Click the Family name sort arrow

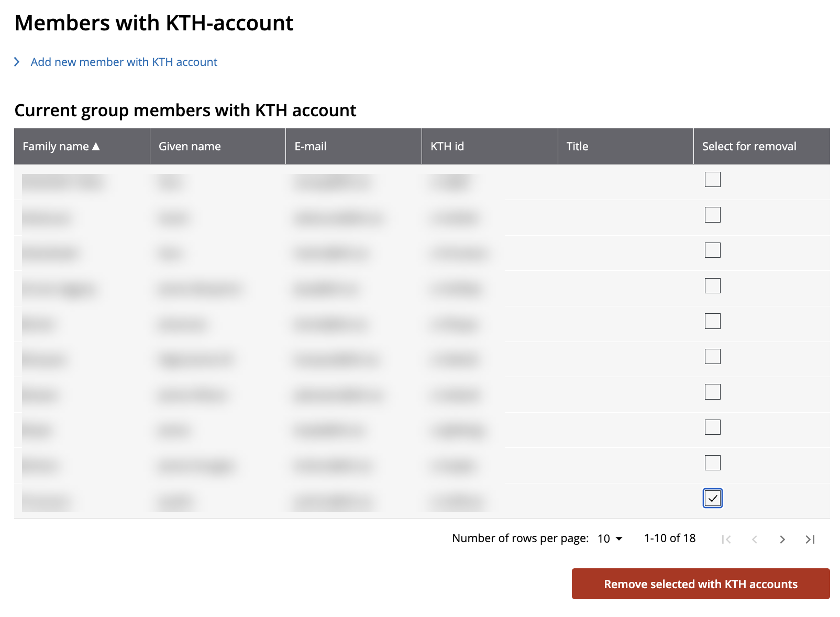pyautogui.click(x=96, y=146)
